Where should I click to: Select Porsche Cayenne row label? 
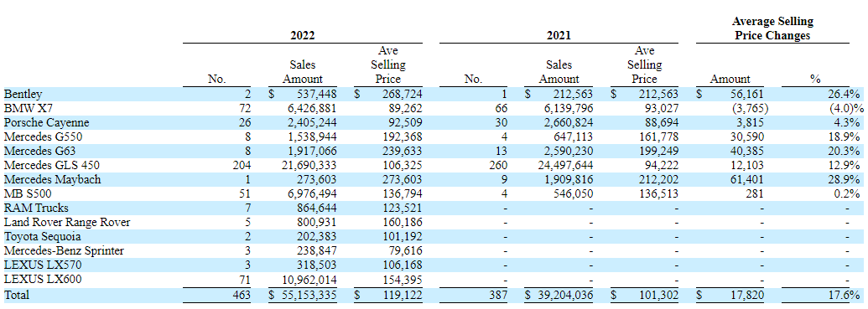tap(46, 121)
